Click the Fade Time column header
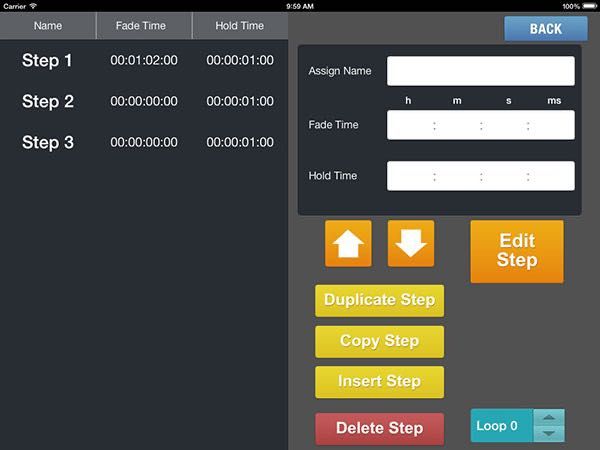Viewport: 600px width, 450px height. pos(144,26)
